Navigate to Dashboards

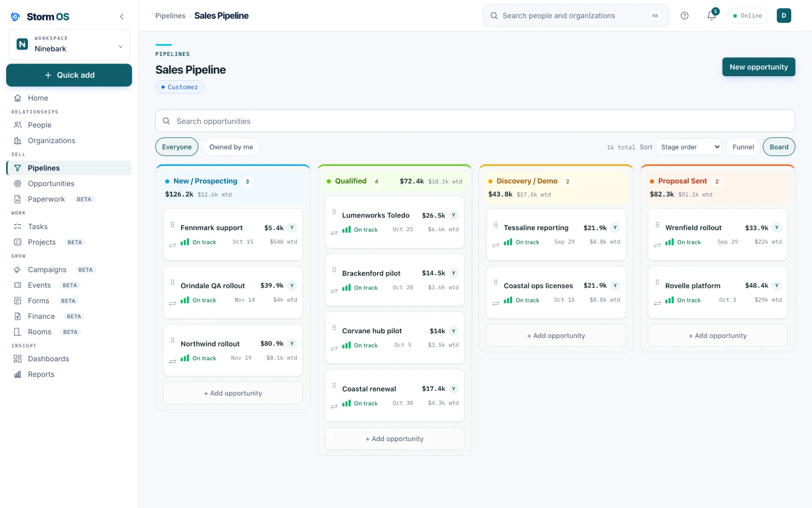click(x=69, y=359)
